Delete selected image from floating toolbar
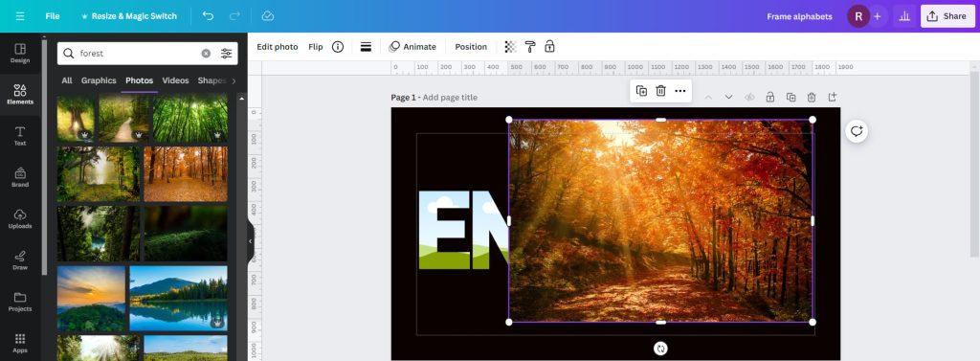The image size is (980, 361). coord(660,91)
